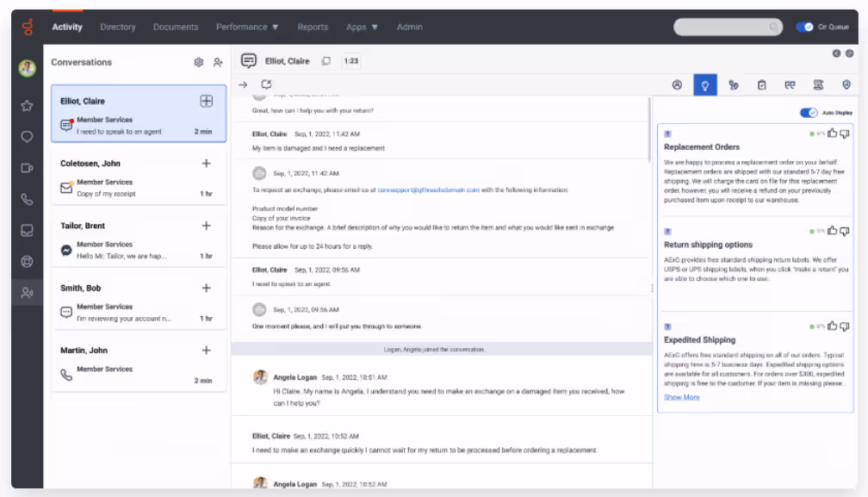
Task: Open help lifebuoy icon in sidebar
Action: click(x=28, y=261)
